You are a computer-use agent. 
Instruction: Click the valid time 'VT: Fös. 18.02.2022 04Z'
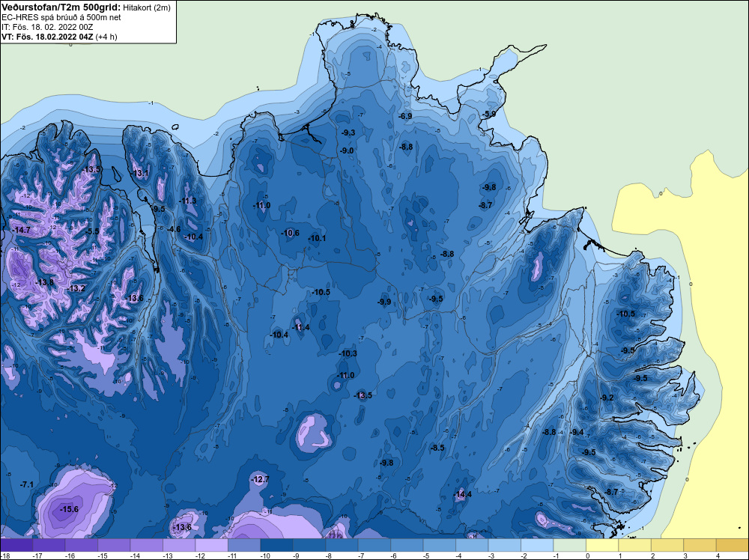pos(47,37)
